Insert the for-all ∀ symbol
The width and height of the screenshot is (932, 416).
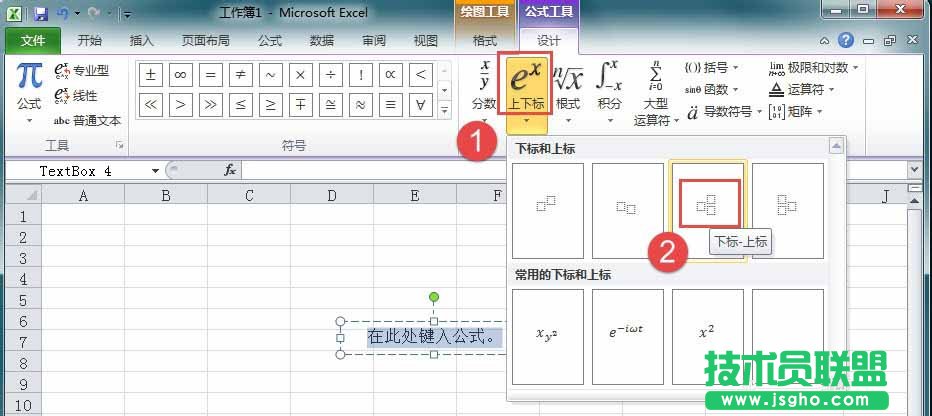tap(421, 105)
